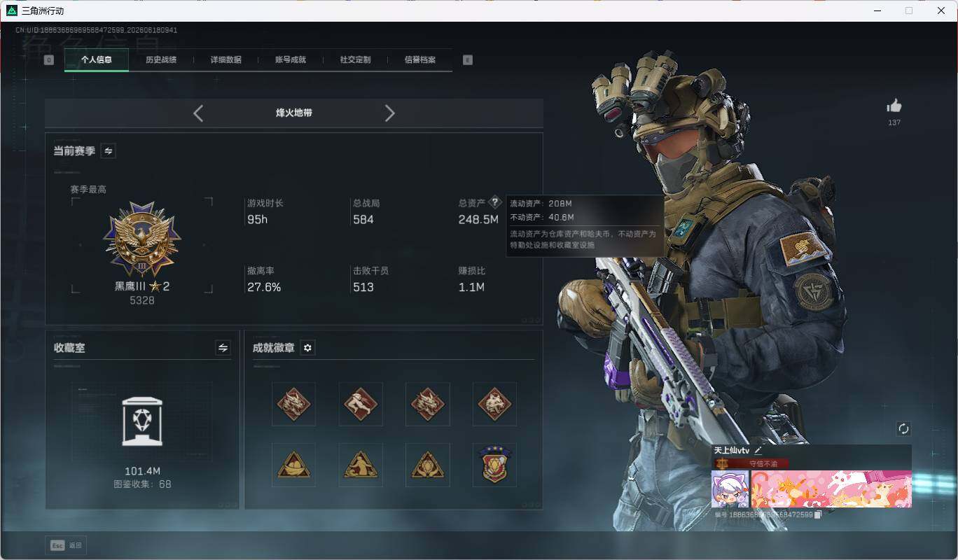This screenshot has height=560, width=958.
Task: Click the triangular basket-of-eggs badge
Action: pos(293,465)
